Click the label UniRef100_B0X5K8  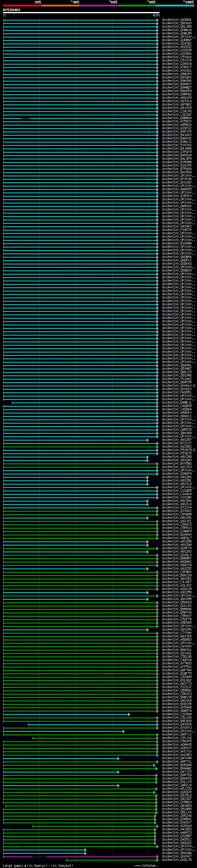point(176,172)
